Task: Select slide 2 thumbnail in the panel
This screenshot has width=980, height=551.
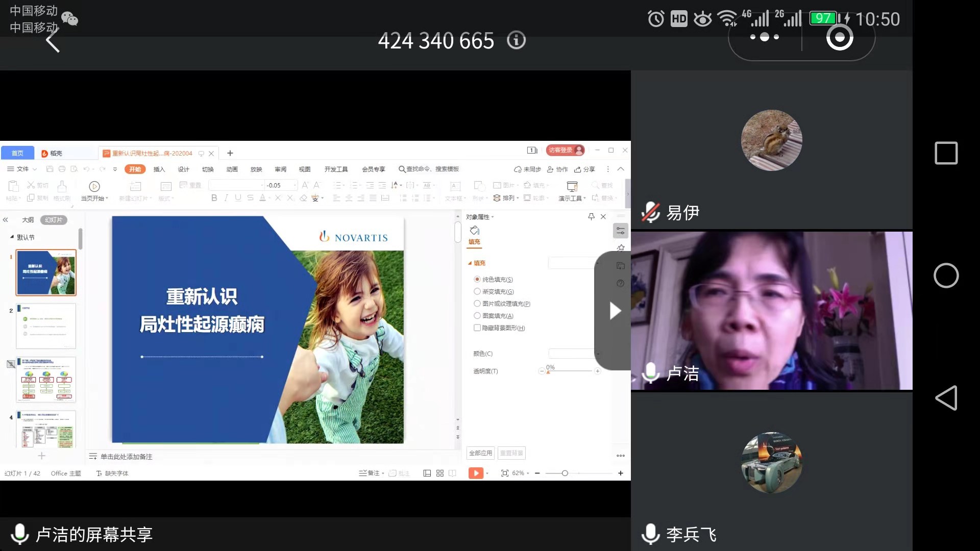Action: (x=45, y=325)
